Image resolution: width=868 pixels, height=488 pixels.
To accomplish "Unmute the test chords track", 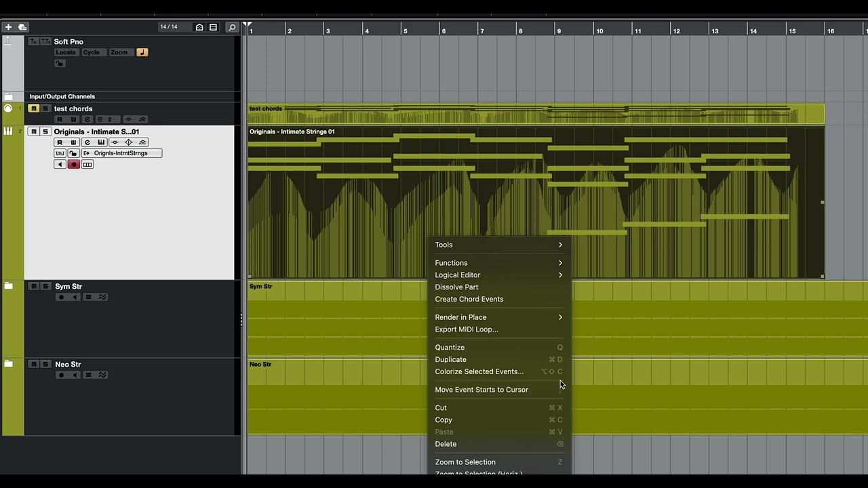I will (33, 108).
